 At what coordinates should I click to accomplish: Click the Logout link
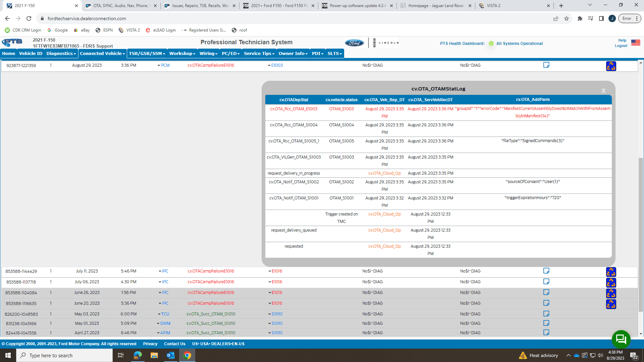tap(621, 46)
